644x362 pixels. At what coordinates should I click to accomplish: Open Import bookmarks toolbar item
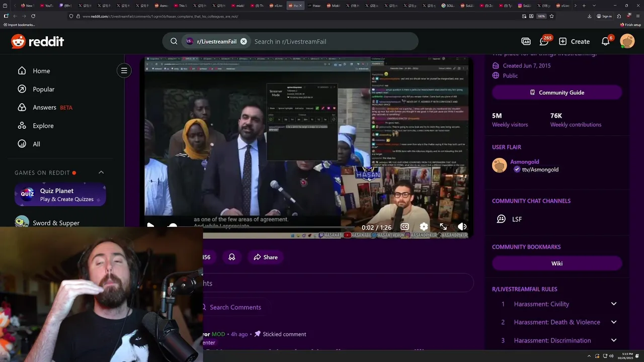[19, 25]
